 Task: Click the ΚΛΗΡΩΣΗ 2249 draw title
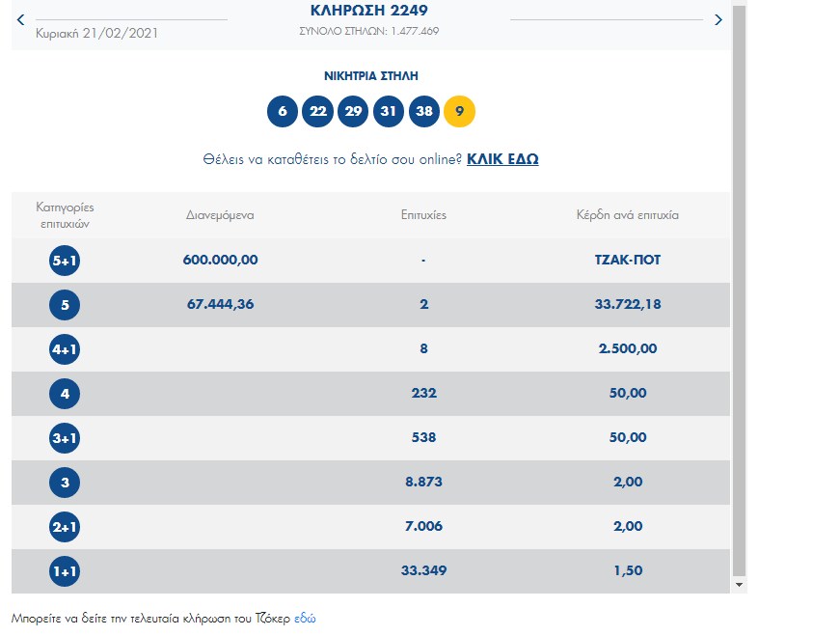(369, 12)
